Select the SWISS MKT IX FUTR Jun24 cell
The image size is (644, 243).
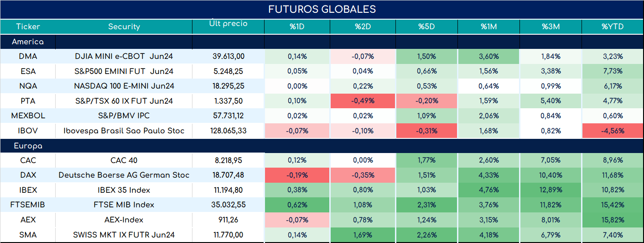point(124,235)
